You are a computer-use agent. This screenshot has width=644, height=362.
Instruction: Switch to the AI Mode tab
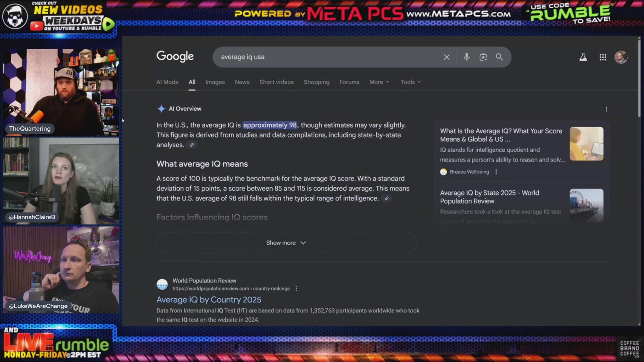[x=167, y=82]
